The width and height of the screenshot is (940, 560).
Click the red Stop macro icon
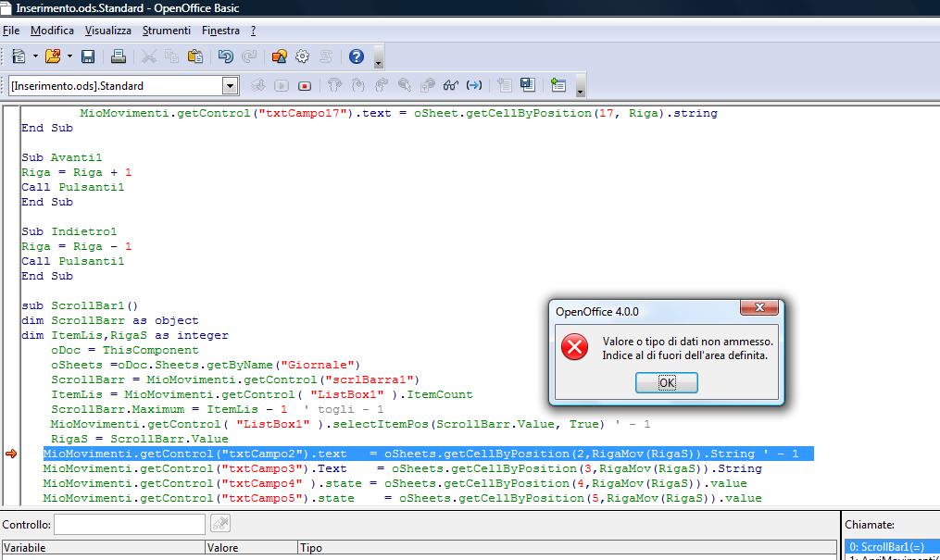tap(305, 86)
